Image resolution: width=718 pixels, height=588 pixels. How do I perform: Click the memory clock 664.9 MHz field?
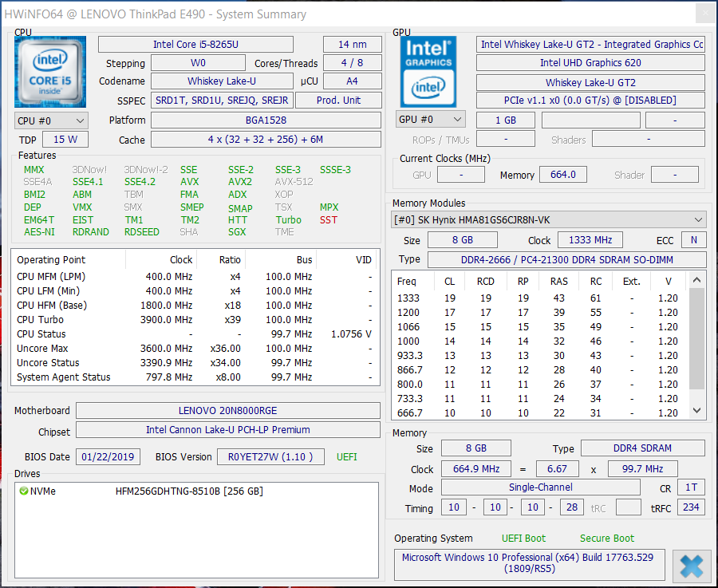pos(476,468)
